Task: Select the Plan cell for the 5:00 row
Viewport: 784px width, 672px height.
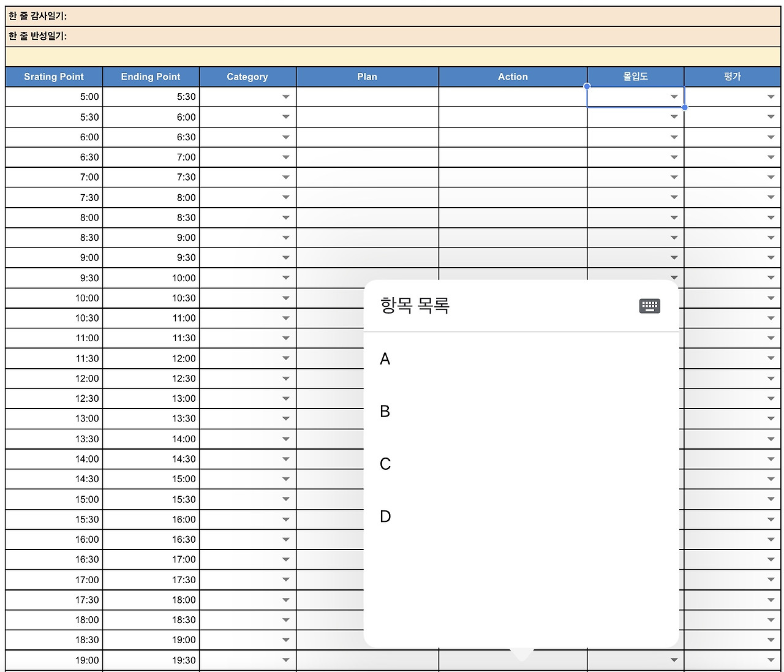Action: pos(367,97)
